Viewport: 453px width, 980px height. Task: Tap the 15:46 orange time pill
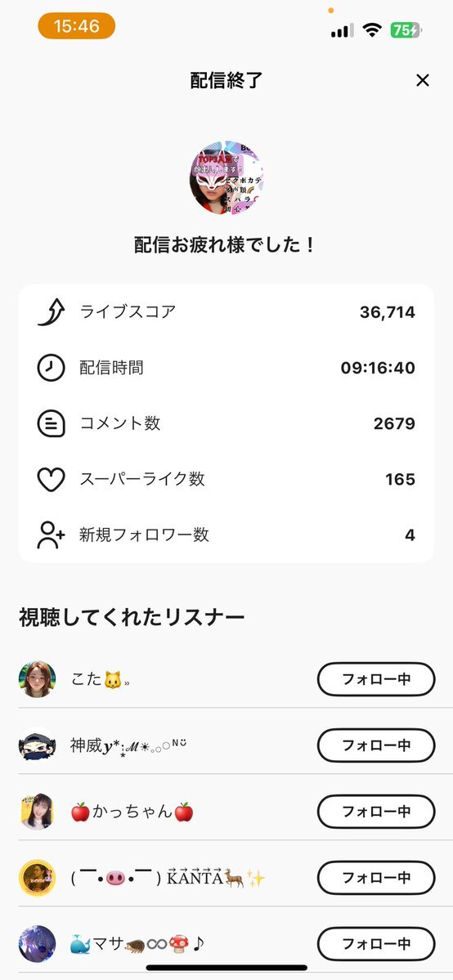click(77, 26)
